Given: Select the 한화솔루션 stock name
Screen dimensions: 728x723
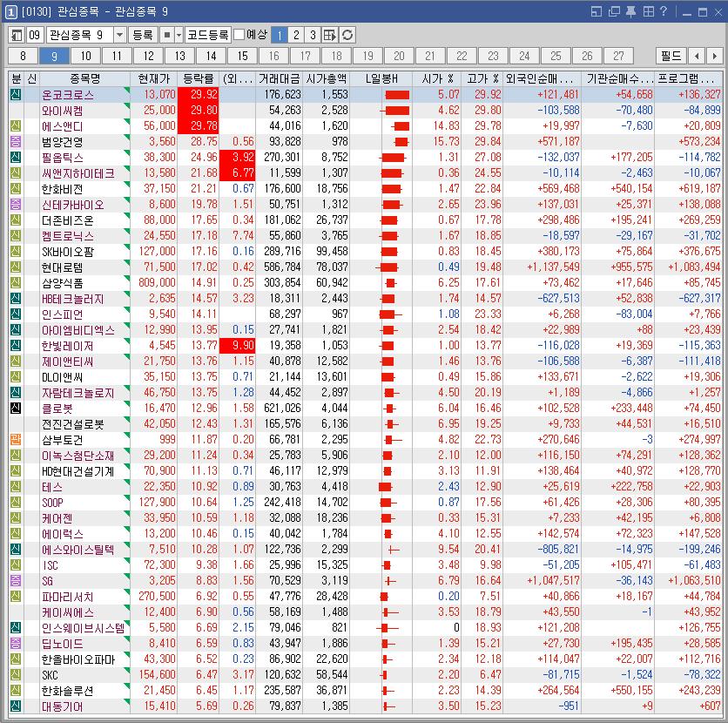Looking at the screenshot, I should tap(67, 691).
